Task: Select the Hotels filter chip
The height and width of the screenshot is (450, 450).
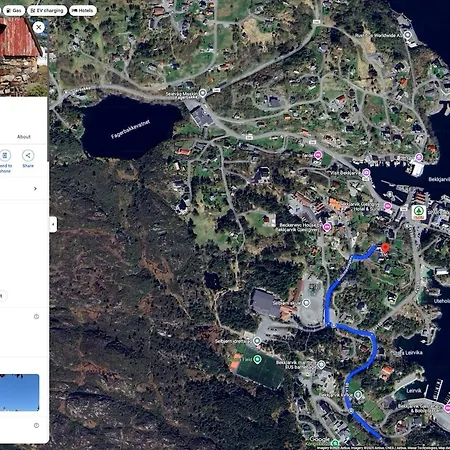Action: [83, 11]
